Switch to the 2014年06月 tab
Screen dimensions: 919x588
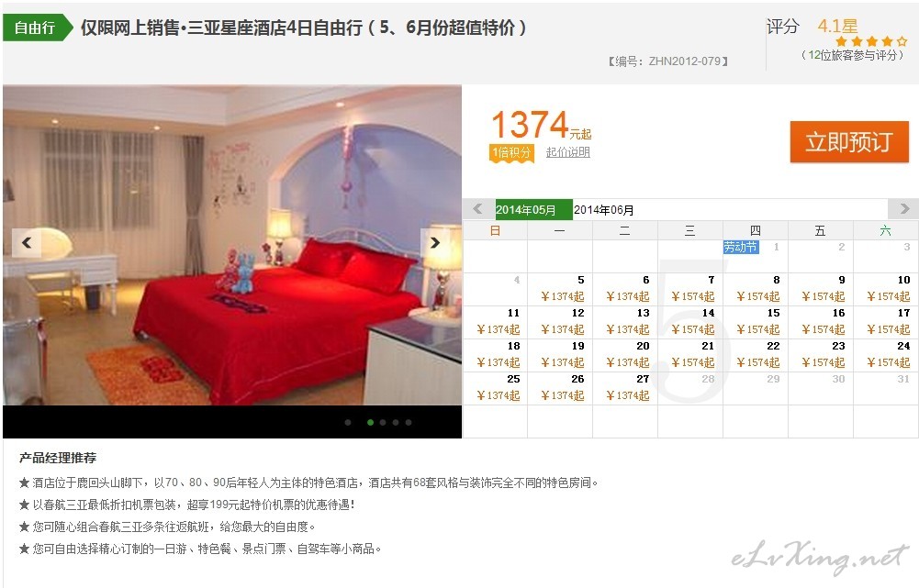coord(604,210)
